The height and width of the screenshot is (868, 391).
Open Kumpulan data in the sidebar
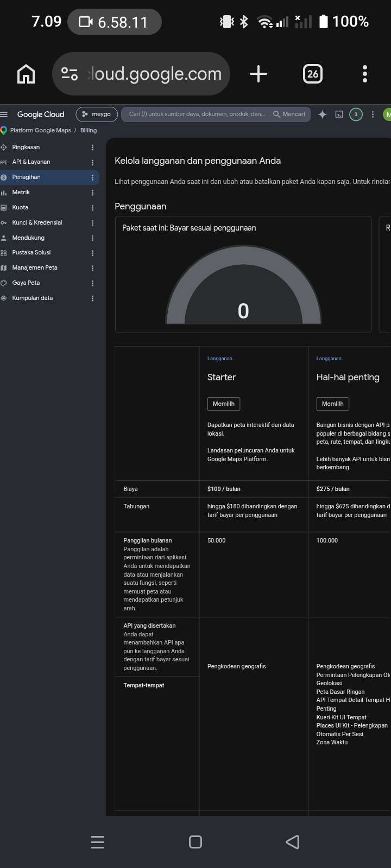(x=33, y=298)
